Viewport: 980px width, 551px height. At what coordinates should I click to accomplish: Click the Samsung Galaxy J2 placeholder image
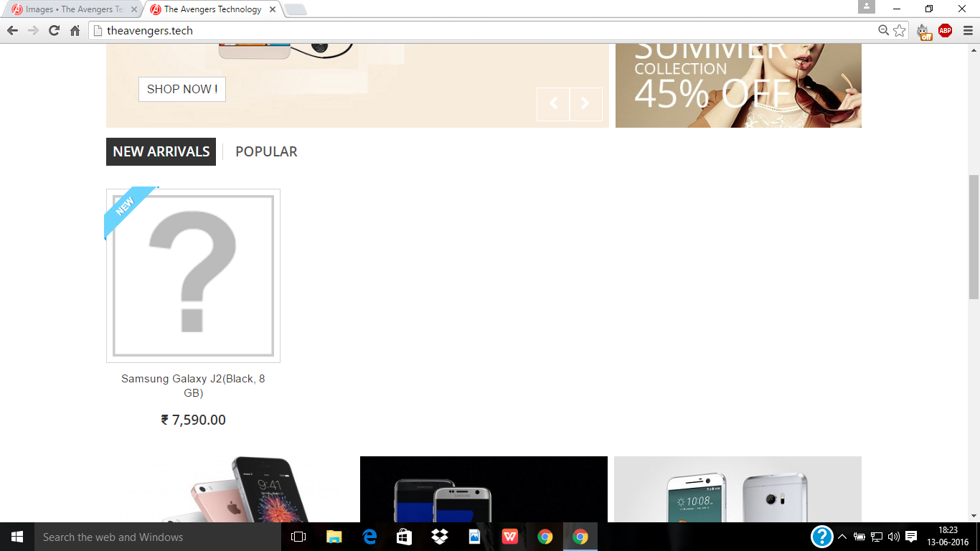click(x=193, y=275)
